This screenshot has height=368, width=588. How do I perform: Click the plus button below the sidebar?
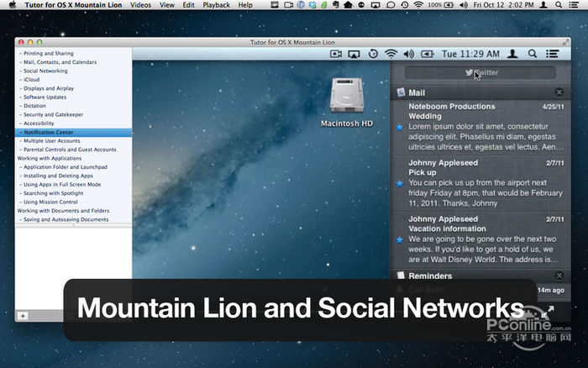23,316
